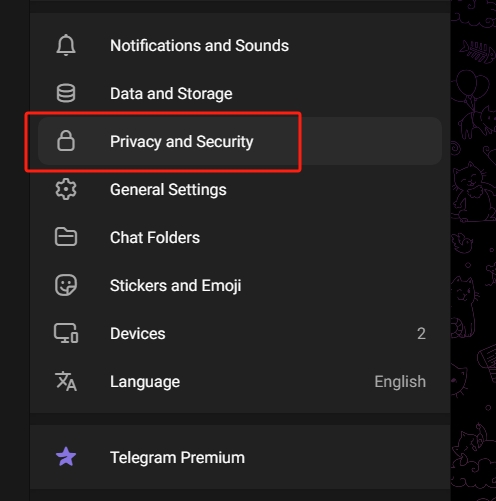Click the sticker face icon

pos(66,285)
